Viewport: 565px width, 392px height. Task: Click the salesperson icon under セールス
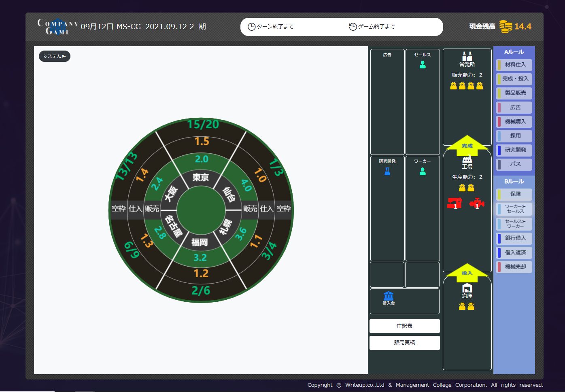coord(423,65)
